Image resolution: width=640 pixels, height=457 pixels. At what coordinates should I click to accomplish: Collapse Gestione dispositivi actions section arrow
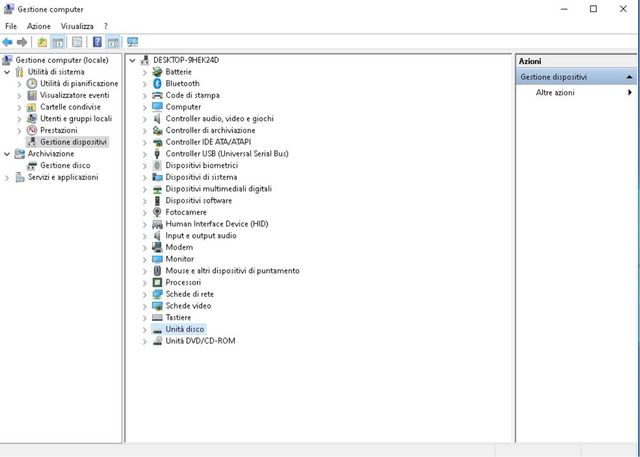(x=629, y=77)
